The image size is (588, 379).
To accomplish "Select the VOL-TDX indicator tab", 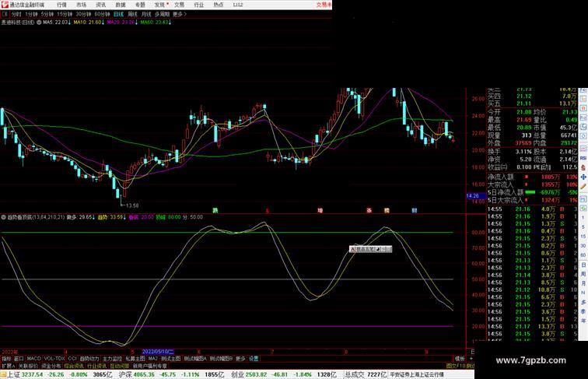I will click(x=54, y=359).
